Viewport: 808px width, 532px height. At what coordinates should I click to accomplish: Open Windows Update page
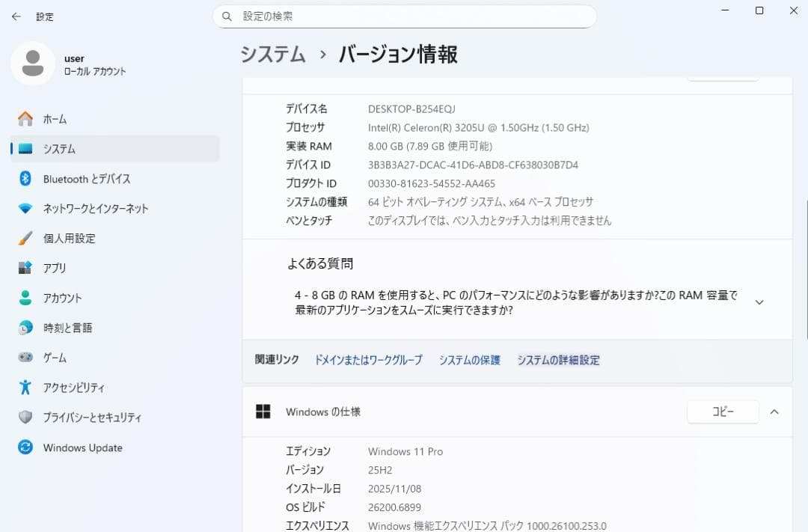(x=115, y=447)
